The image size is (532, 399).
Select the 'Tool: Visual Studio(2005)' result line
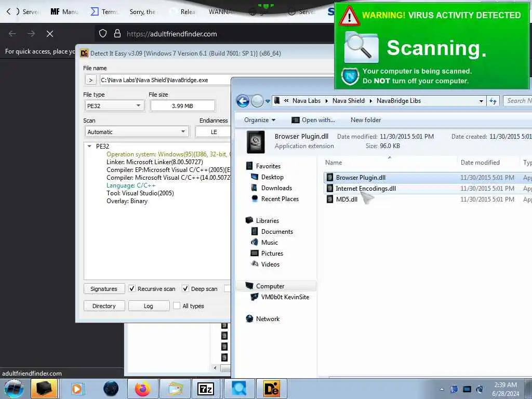(140, 193)
